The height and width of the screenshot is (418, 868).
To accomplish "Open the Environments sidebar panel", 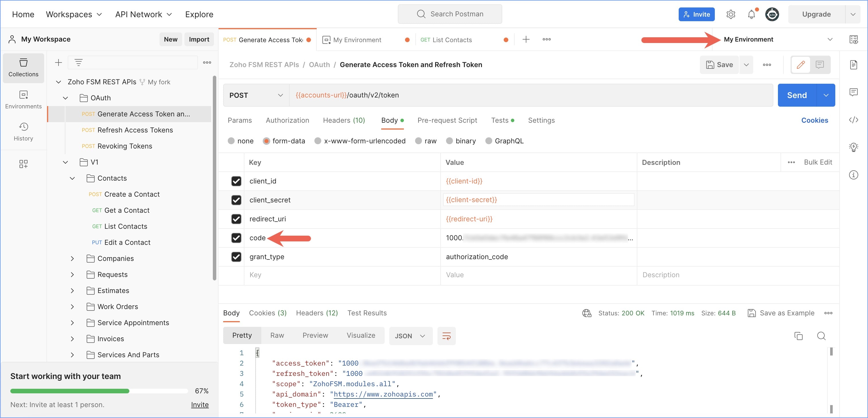I will coord(23,99).
